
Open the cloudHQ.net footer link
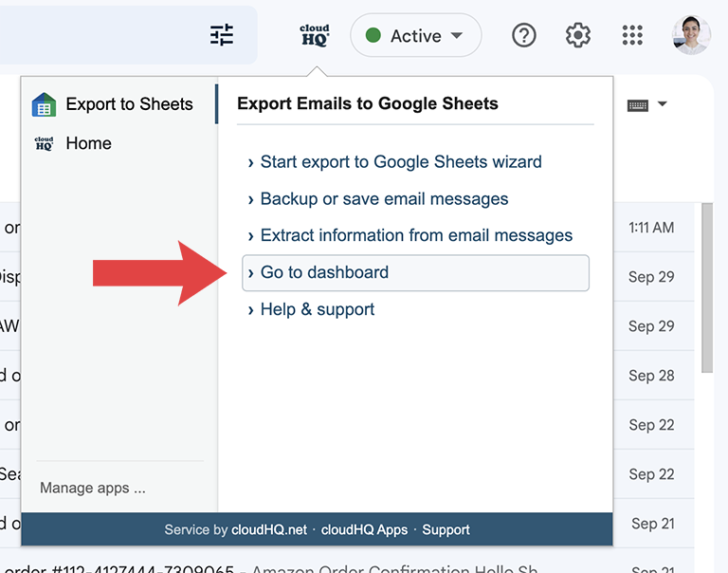[269, 529]
